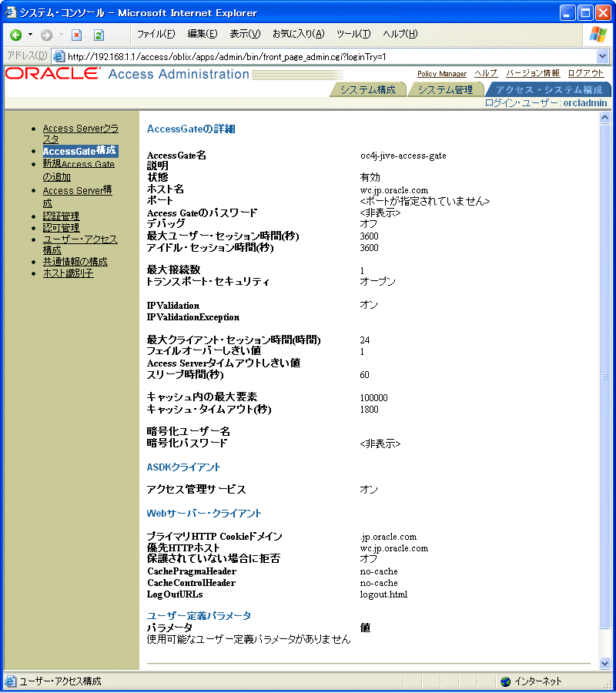The height and width of the screenshot is (693, 616).
Task: Expand the address bar URL dropdown
Action: (602, 56)
